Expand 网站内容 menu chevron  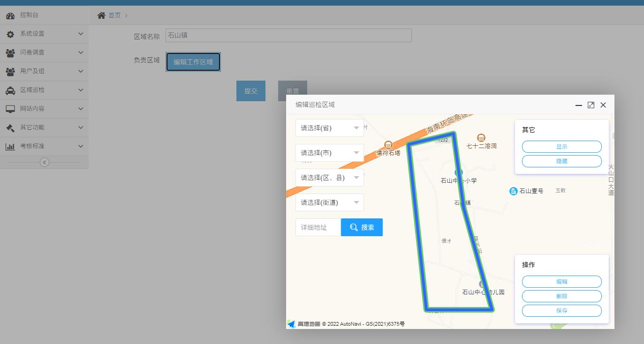click(81, 109)
